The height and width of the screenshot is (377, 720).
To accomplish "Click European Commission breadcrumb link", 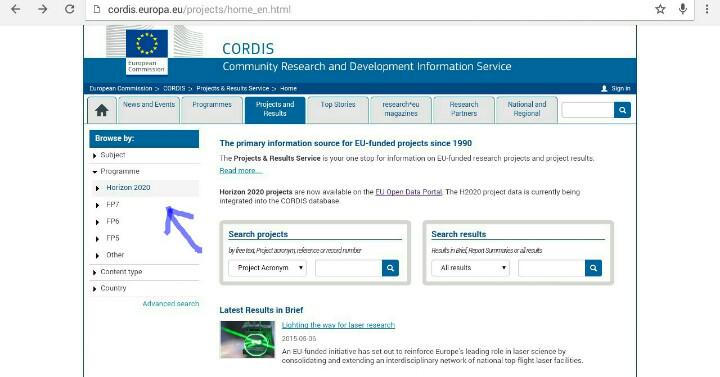I will point(121,88).
